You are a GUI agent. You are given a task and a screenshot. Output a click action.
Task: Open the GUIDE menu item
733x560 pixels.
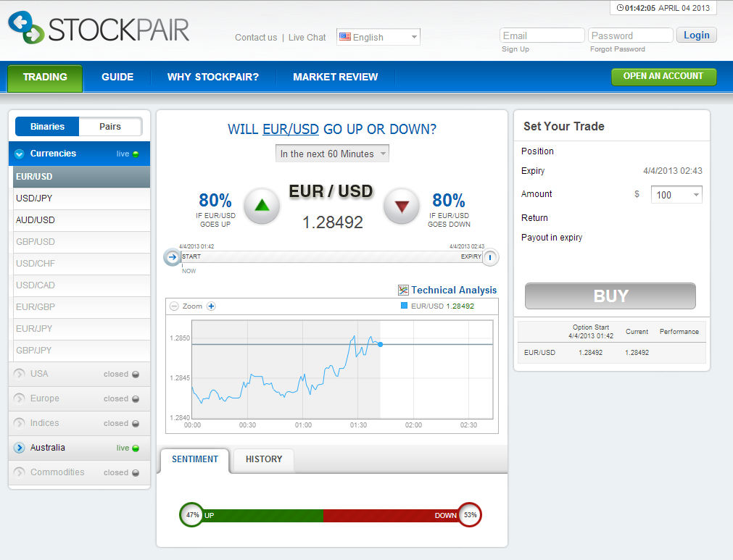(x=117, y=77)
